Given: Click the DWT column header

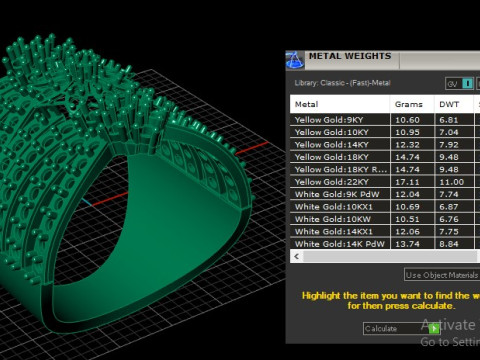Looking at the screenshot, I should [x=454, y=104].
